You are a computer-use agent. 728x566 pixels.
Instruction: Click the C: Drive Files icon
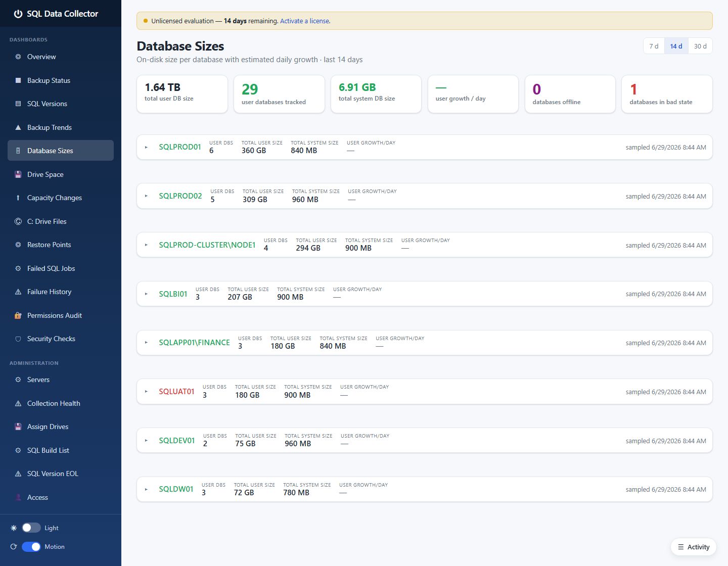point(18,221)
